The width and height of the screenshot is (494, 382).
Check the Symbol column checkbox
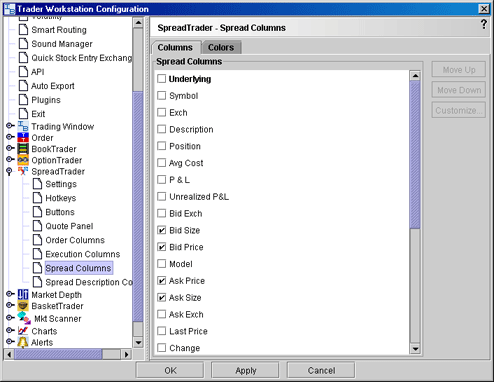click(x=162, y=96)
